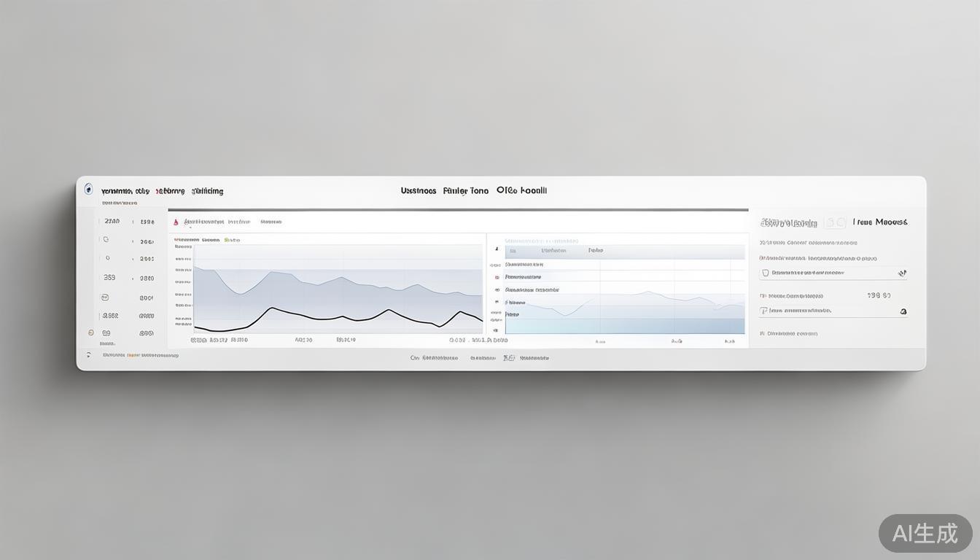The height and width of the screenshot is (560, 980).
Task: Click the shield icon in the right panel
Action: 765,273
